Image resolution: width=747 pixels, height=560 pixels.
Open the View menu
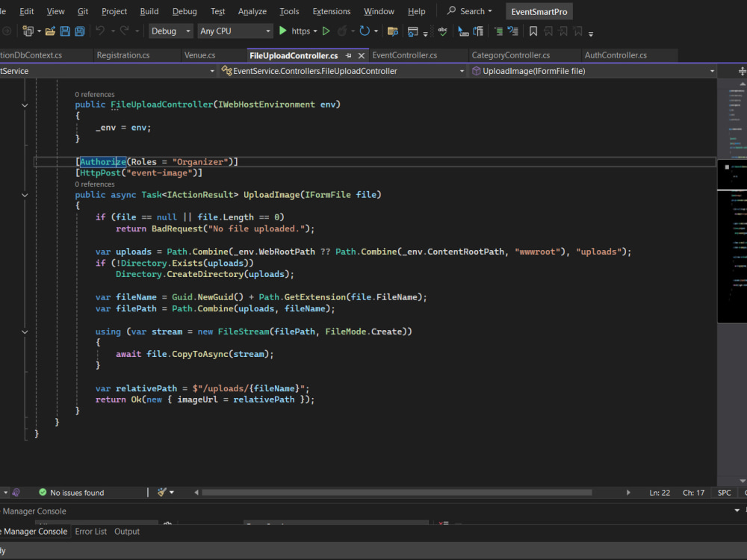pos(55,11)
